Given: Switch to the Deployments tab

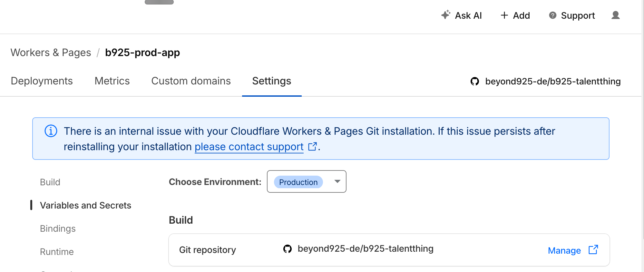Looking at the screenshot, I should pyautogui.click(x=42, y=81).
